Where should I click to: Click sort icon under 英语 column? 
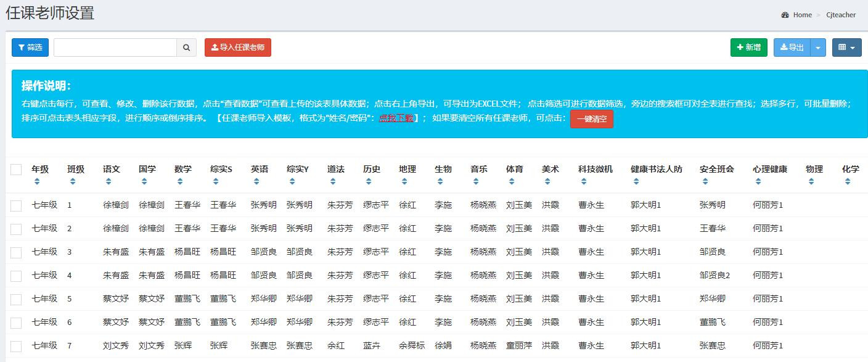tap(256, 181)
